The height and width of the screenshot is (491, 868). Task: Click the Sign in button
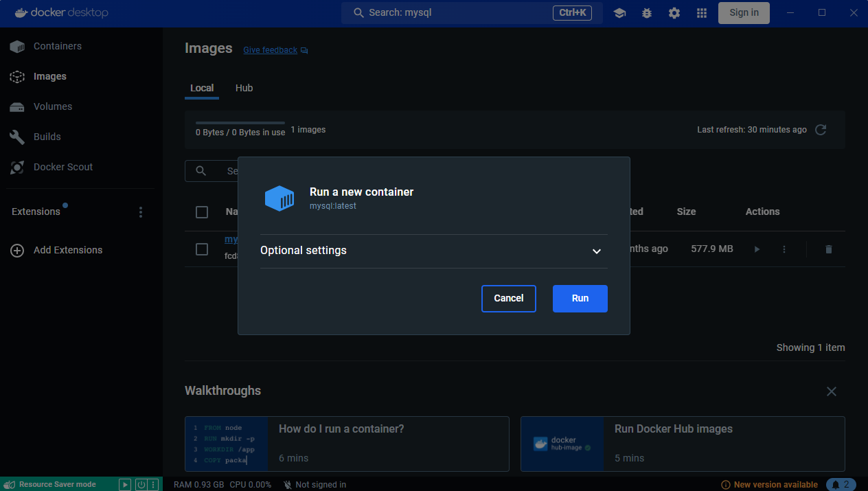744,13
